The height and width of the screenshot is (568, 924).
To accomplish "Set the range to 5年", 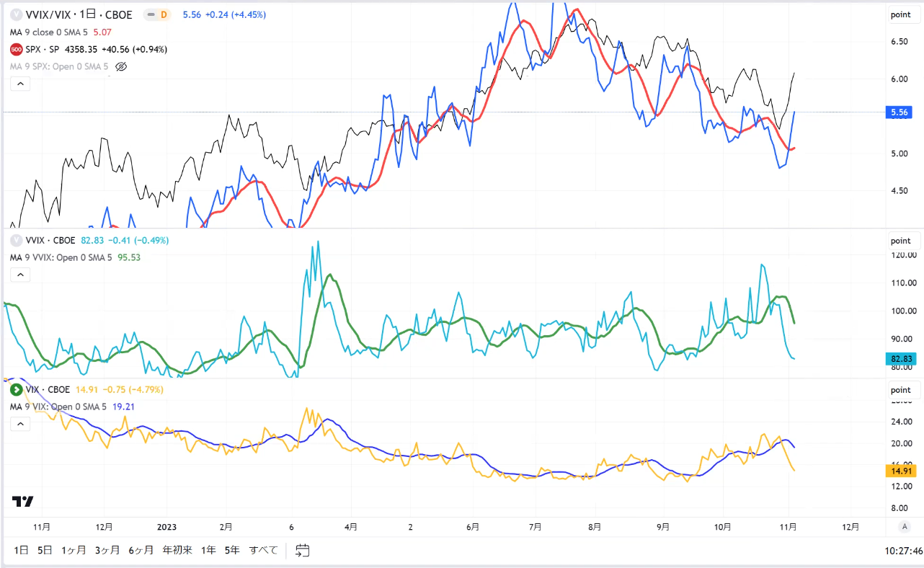I will click(x=232, y=550).
